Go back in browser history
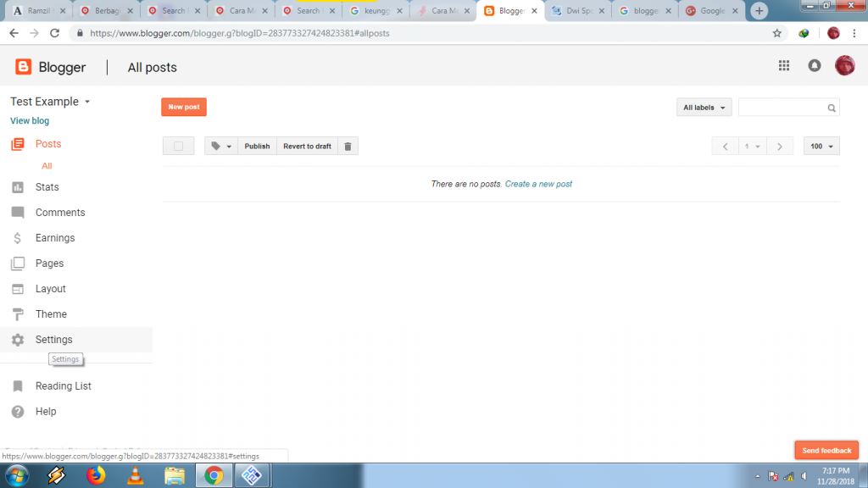868x488 pixels. click(14, 33)
